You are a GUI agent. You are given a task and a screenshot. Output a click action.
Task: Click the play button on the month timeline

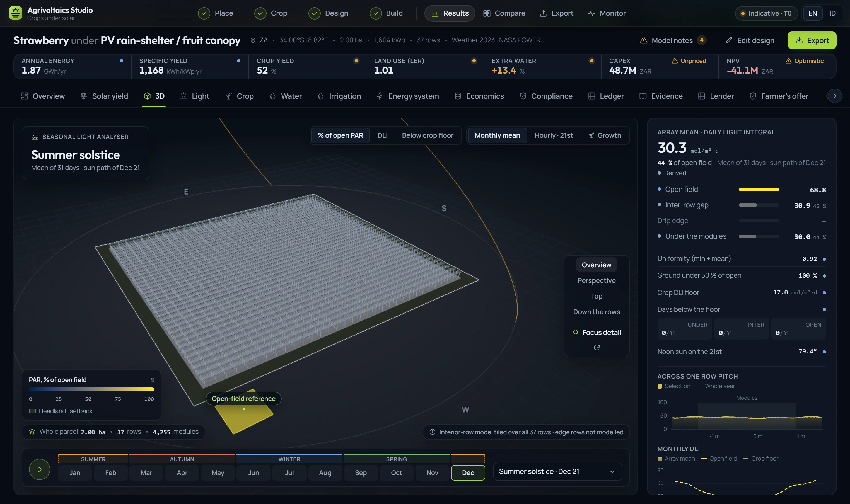(39, 469)
